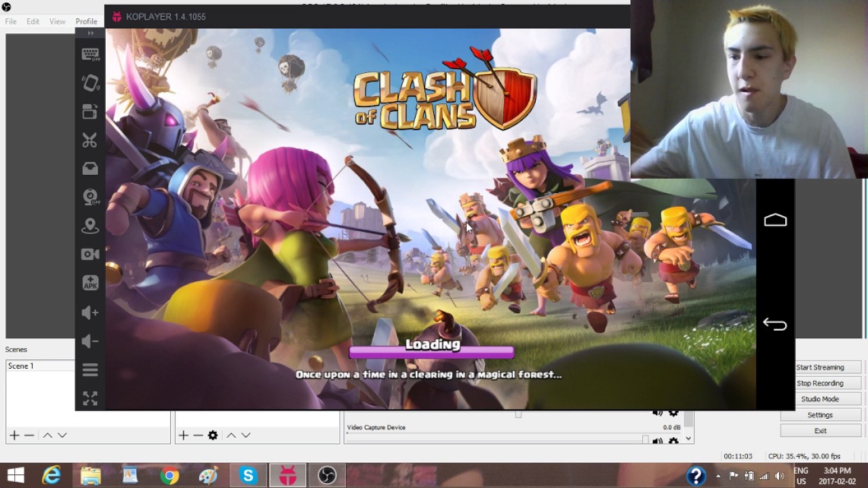The width and height of the screenshot is (868, 488).
Task: Click the fullscreen icon in KOPLAYER sidebar
Action: point(90,398)
